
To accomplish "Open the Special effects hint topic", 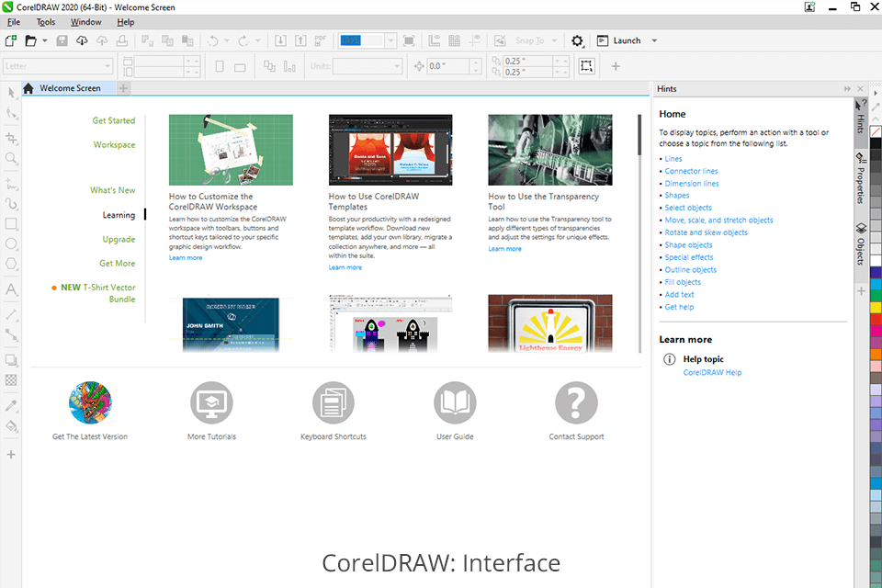I will (689, 257).
